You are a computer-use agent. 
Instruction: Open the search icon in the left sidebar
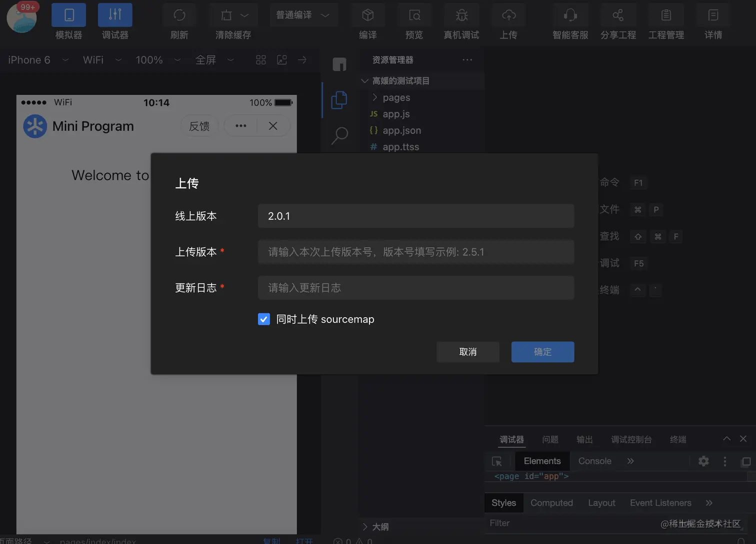coord(339,135)
